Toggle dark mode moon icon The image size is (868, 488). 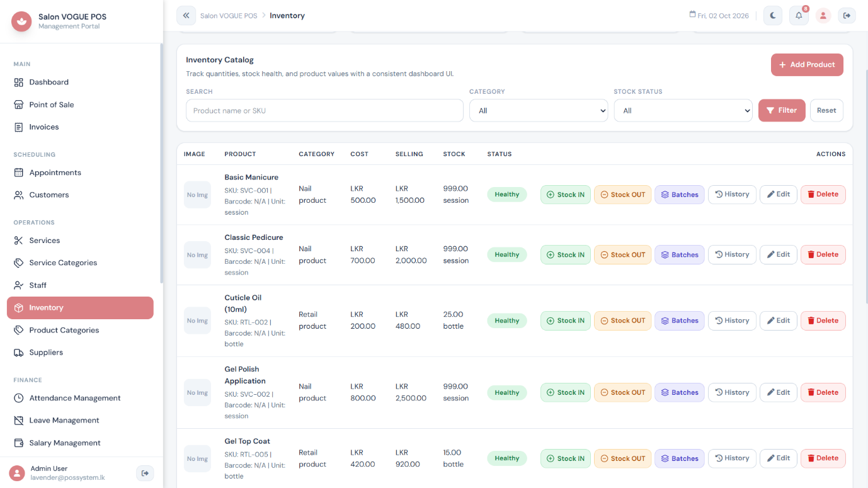773,16
